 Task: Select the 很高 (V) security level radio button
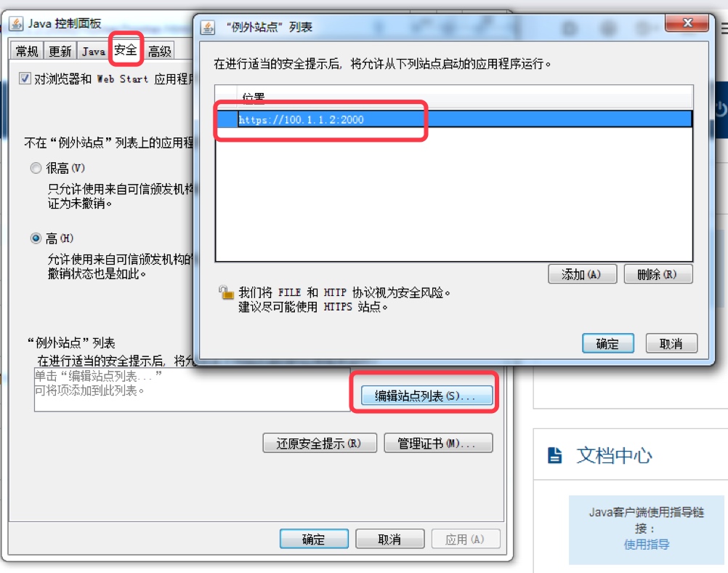click(36, 168)
